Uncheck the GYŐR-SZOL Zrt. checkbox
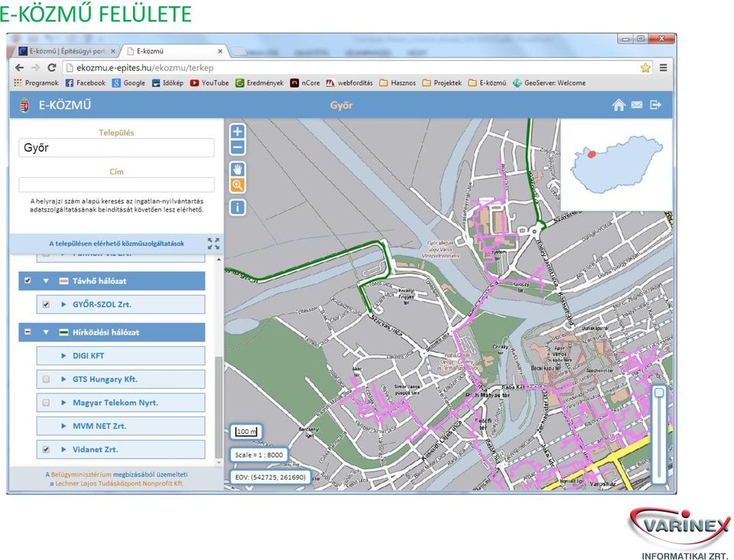This screenshot has height=560, width=734. coord(46,304)
